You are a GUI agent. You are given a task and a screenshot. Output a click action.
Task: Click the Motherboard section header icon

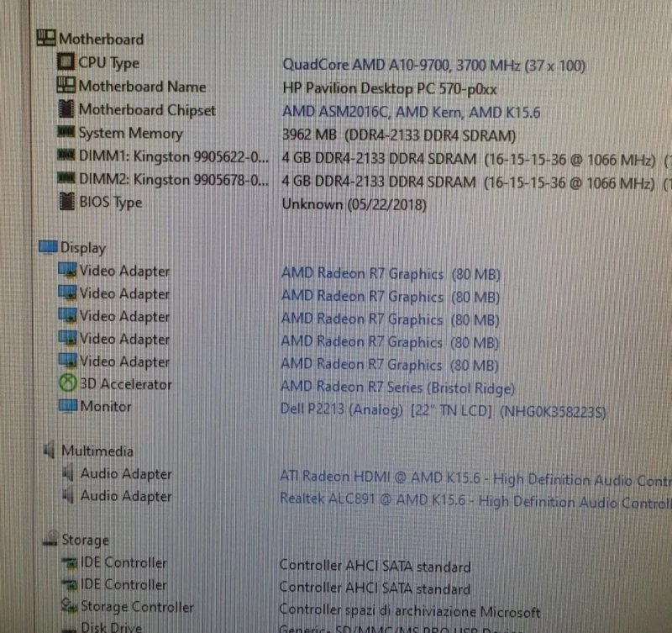tap(46, 37)
